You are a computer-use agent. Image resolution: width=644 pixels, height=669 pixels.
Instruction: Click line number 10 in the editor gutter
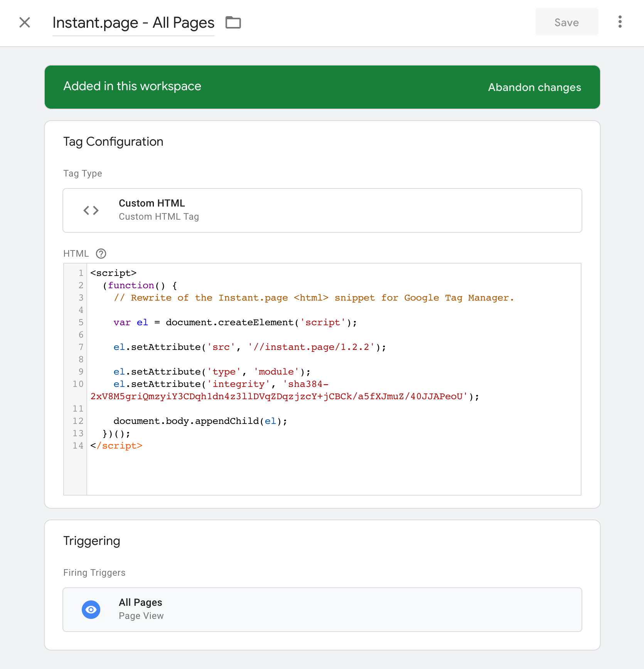tap(78, 384)
